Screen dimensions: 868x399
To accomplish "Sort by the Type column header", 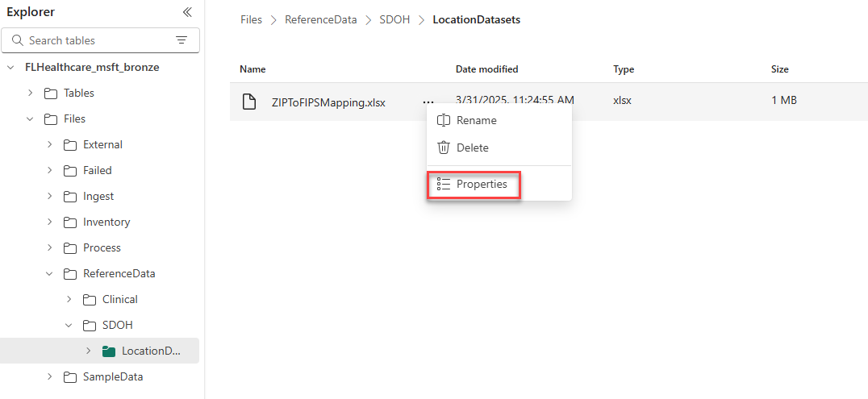I will [x=624, y=69].
